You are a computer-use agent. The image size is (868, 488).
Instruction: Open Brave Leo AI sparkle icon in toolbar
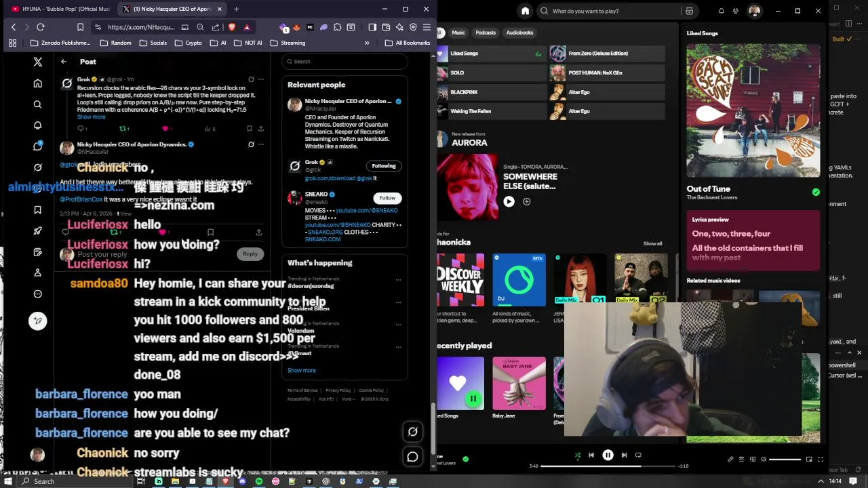pyautogui.click(x=399, y=27)
